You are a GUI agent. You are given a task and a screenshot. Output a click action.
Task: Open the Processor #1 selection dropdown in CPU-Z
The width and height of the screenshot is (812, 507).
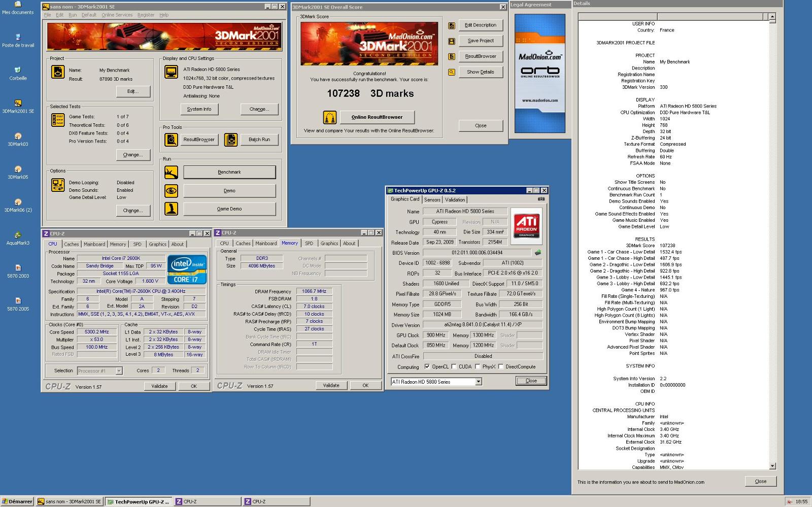pos(119,371)
